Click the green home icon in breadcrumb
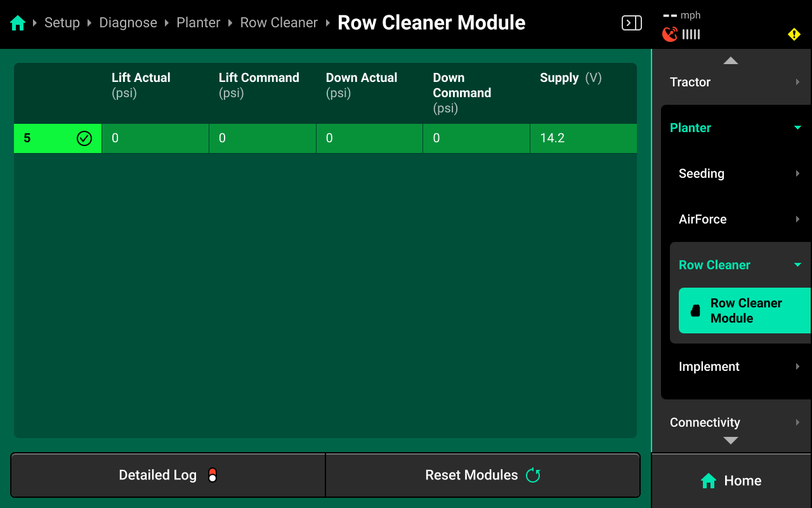This screenshot has height=508, width=812. pos(18,23)
